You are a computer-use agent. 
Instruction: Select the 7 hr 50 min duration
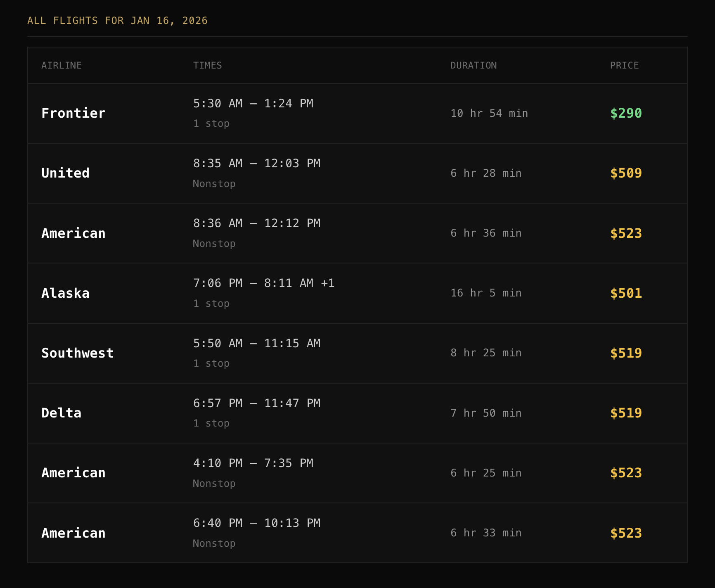tap(485, 413)
